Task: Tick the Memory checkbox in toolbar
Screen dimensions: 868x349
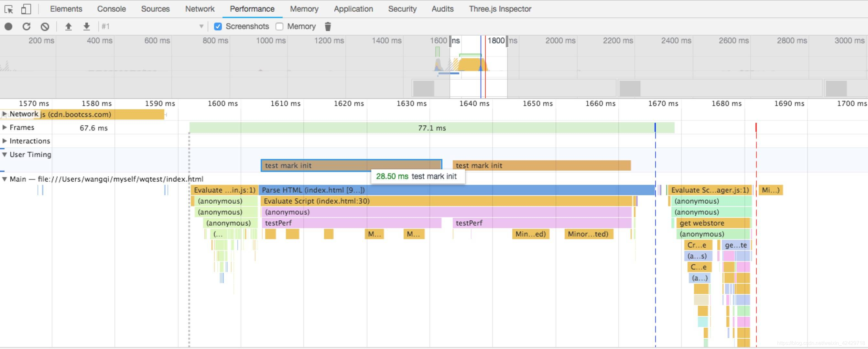Action: point(279,26)
